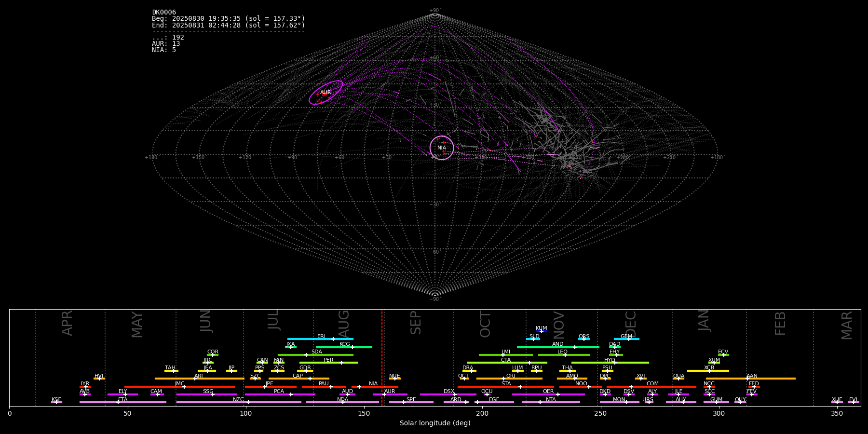The height and width of the screenshot is (434, 868).
Task: Select the Beg: 20250830 19:35:35 line
Action: 229,19
